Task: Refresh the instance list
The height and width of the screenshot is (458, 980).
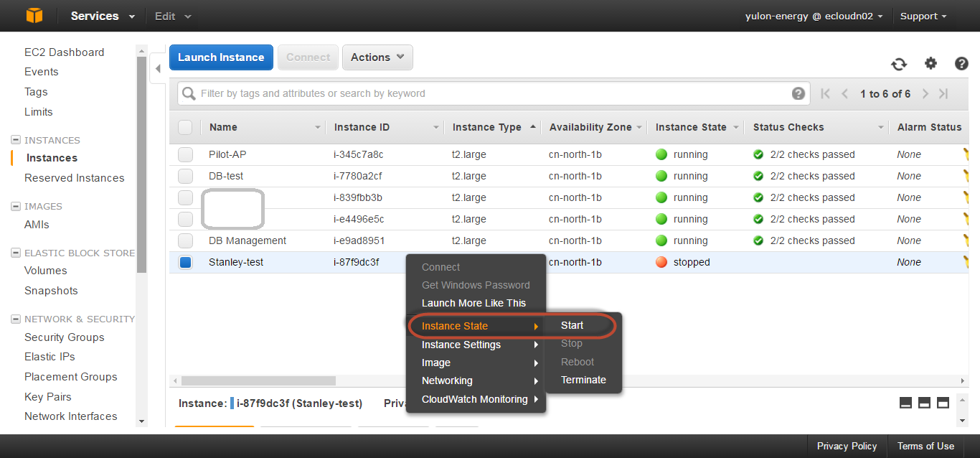Action: tap(899, 64)
